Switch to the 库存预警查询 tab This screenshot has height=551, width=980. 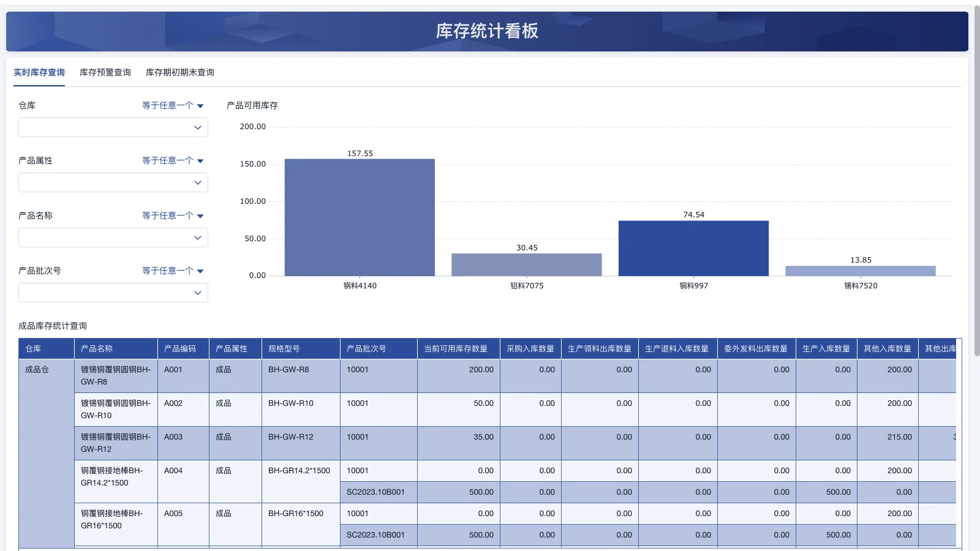click(x=105, y=72)
